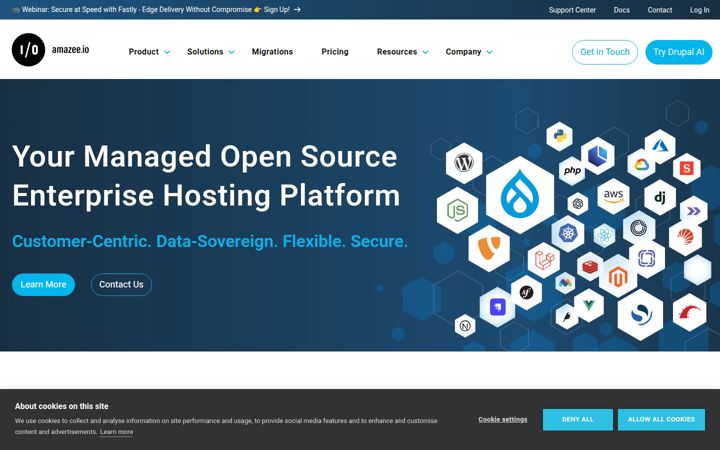
Task: Click the webinar banner arrow icon
Action: coord(297,9)
